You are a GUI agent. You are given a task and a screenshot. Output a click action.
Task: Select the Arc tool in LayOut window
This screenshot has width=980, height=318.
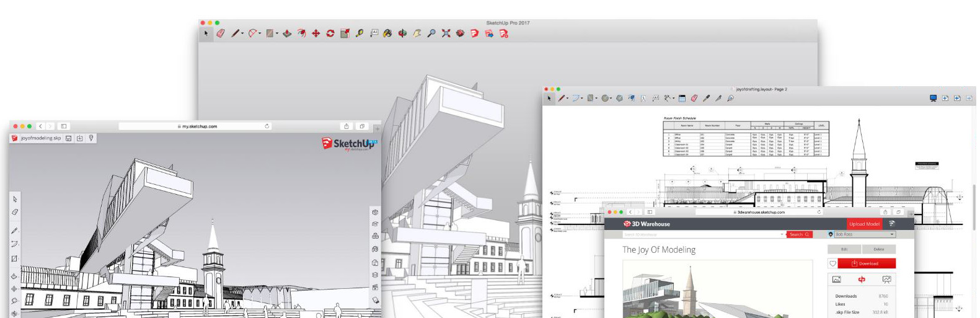click(575, 98)
